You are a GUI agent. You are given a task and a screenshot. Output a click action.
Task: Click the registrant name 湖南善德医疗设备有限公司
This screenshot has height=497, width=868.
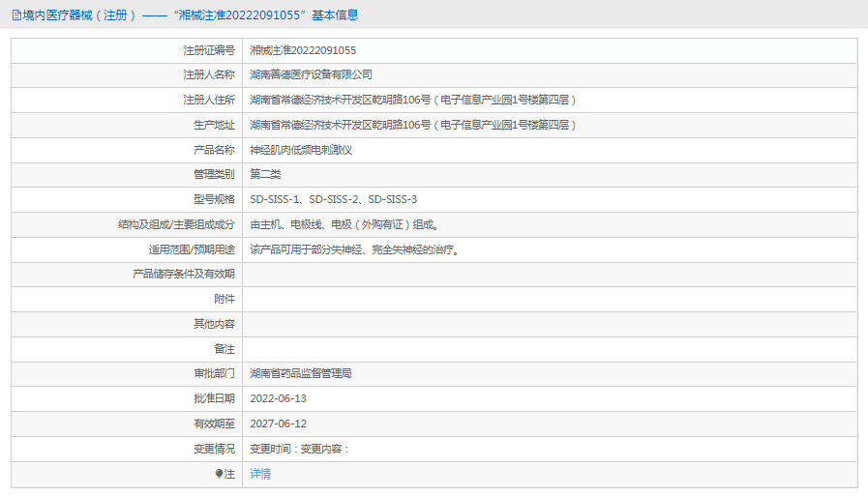click(x=311, y=74)
